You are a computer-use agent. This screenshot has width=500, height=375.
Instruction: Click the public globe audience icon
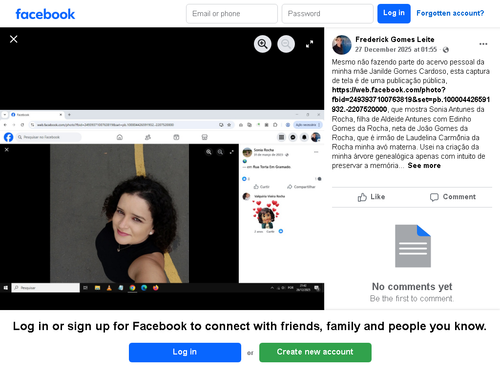(446, 50)
